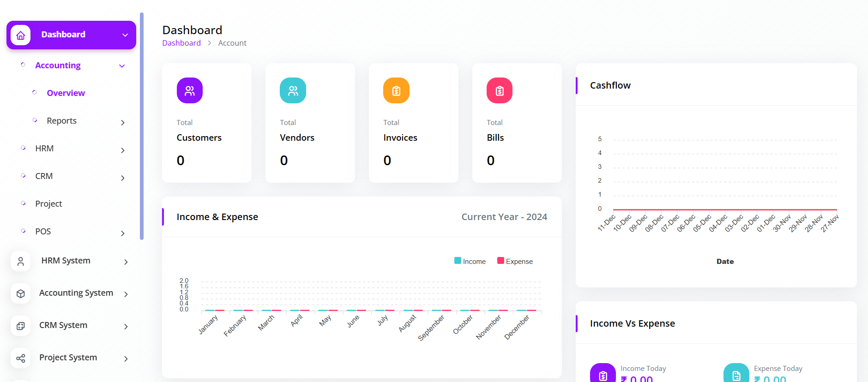This screenshot has height=382, width=868.
Task: Click the Dashboard breadcrumb link
Action: click(181, 43)
